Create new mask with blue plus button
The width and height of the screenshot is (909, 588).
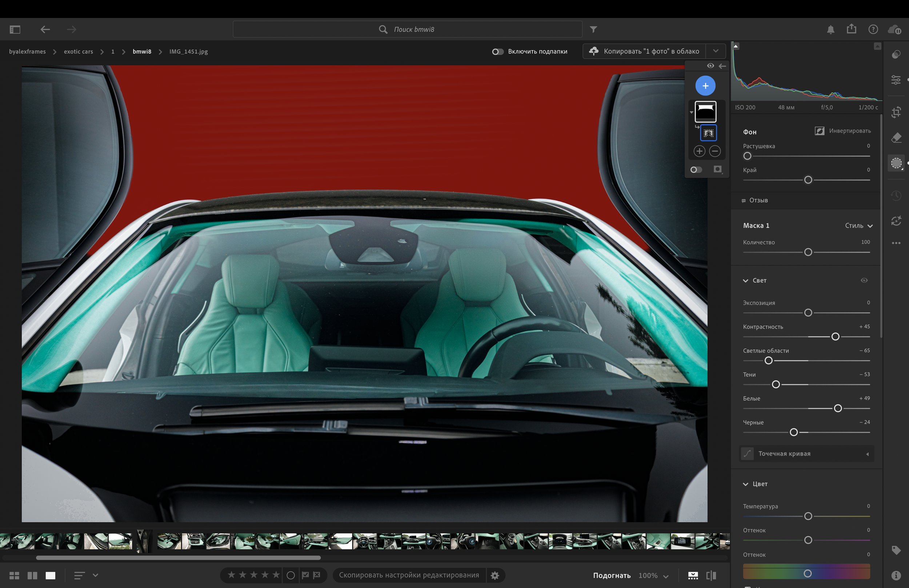pyautogui.click(x=705, y=86)
